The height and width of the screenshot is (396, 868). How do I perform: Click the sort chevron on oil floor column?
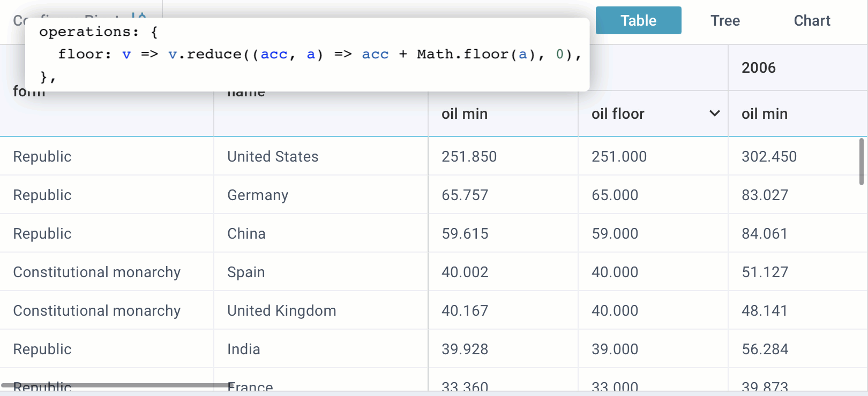coord(714,113)
